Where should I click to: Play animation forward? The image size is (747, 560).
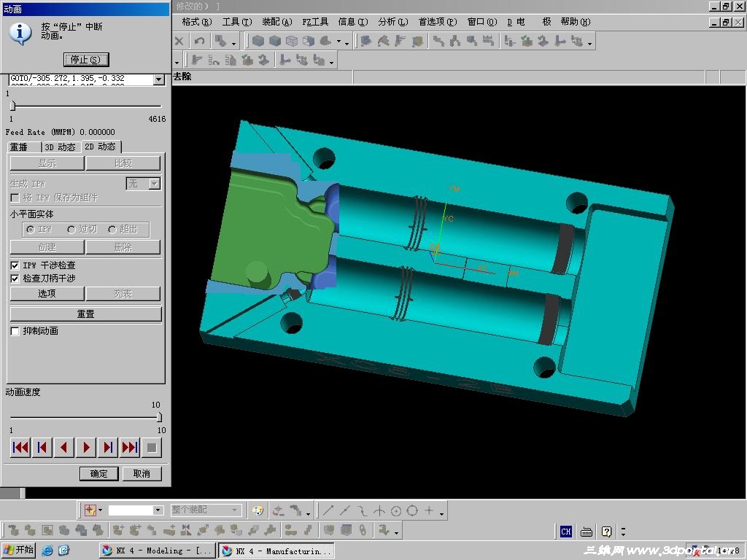[x=86, y=447]
